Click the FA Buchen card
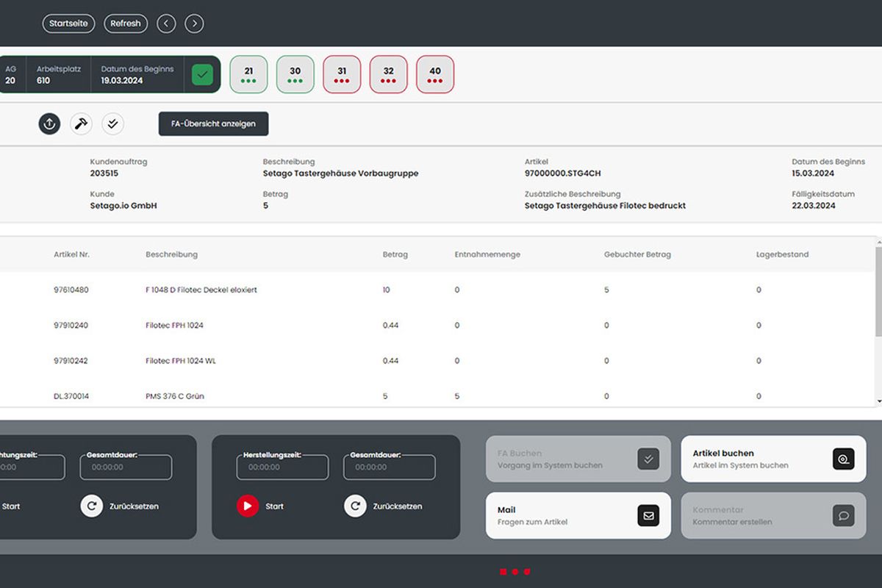882x588 pixels. [x=578, y=459]
